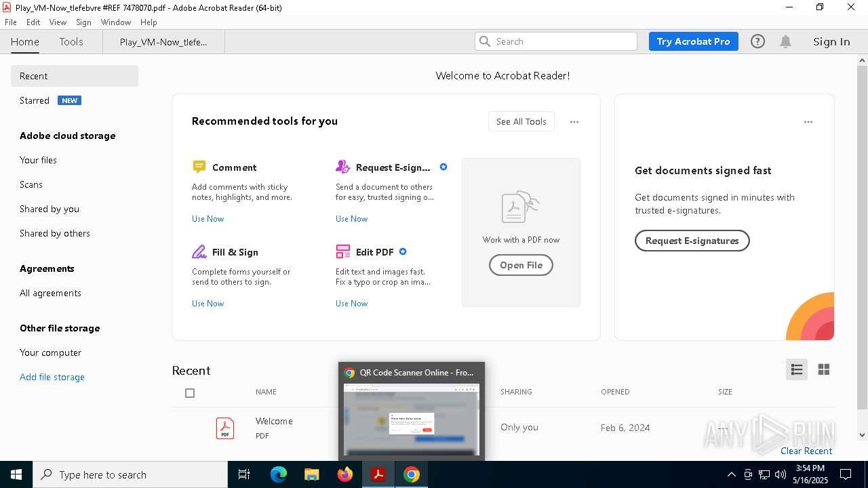Open notifications bell icon
The image size is (868, 488).
[785, 41]
